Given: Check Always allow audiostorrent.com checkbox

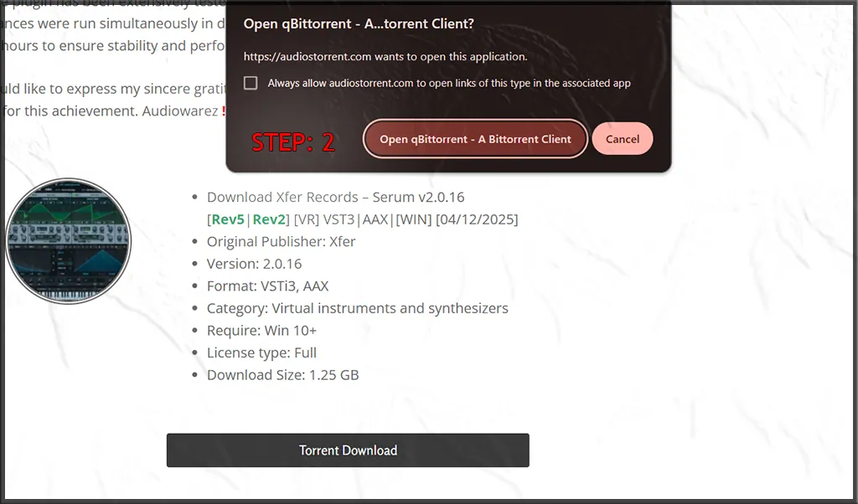Looking at the screenshot, I should click(251, 83).
